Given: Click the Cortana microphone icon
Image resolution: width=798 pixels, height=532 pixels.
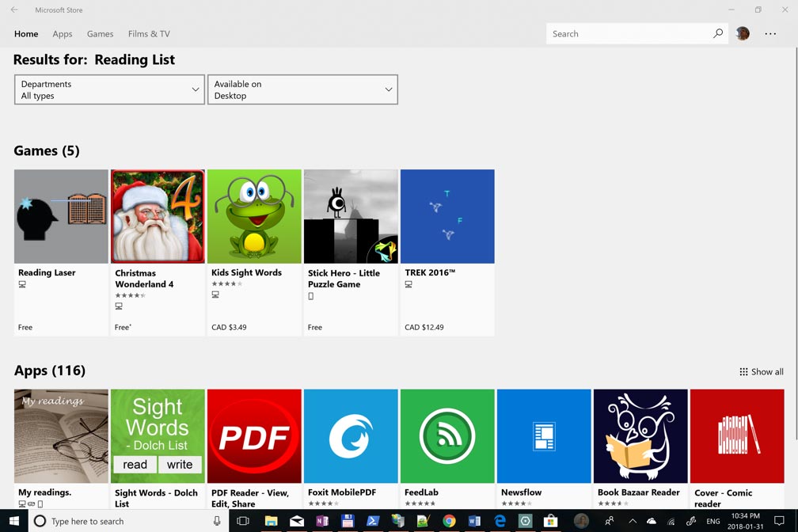Looking at the screenshot, I should coord(217,521).
